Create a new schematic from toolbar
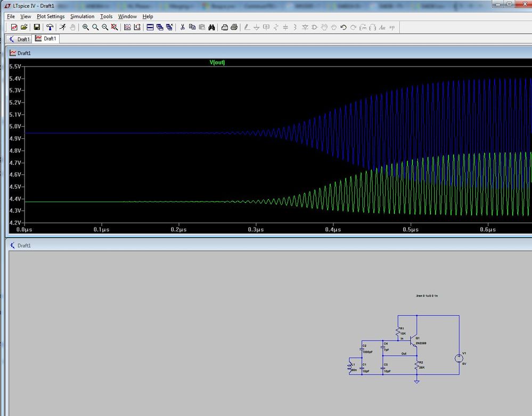This screenshot has height=416, width=532. [14, 27]
